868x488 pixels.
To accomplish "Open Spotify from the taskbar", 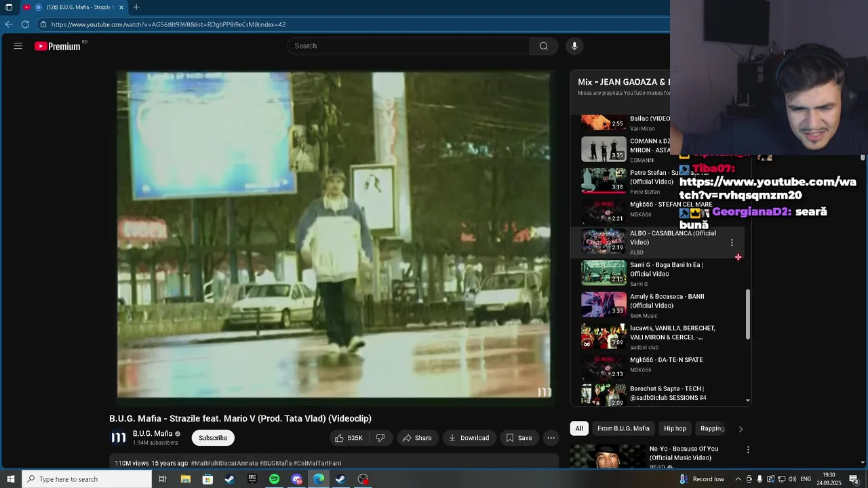I will (274, 479).
